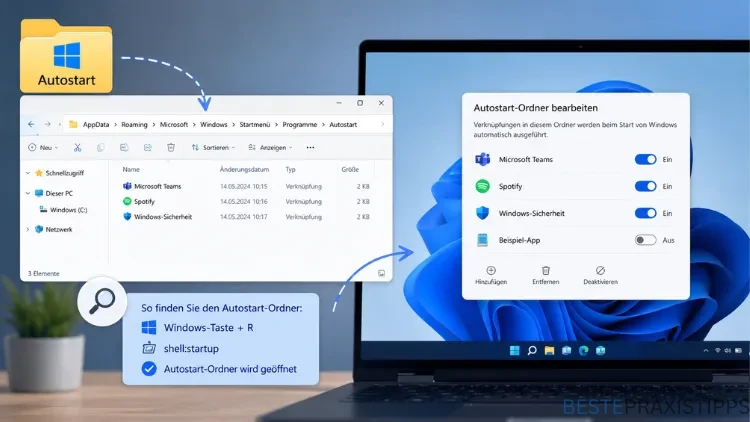Click the Back arrow in Explorer
The image size is (750, 422).
31,124
